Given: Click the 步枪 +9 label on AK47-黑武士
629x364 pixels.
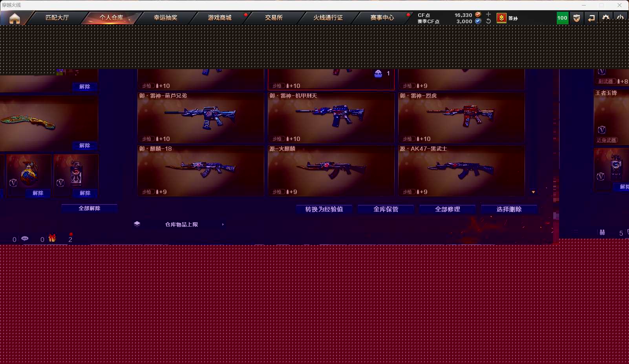Looking at the screenshot, I should coord(415,192).
